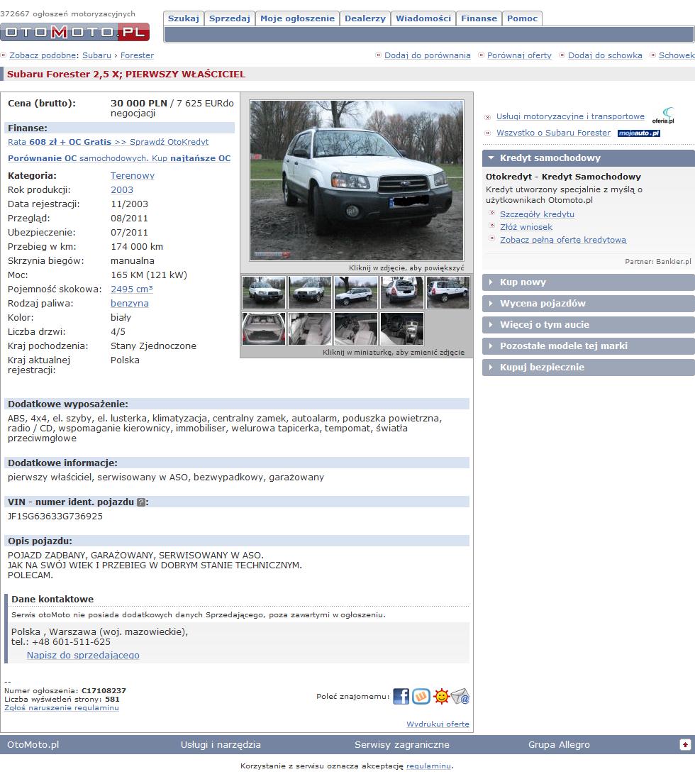The image size is (695, 784).
Task: Click the Forester breadcrumb link
Action: point(137,55)
